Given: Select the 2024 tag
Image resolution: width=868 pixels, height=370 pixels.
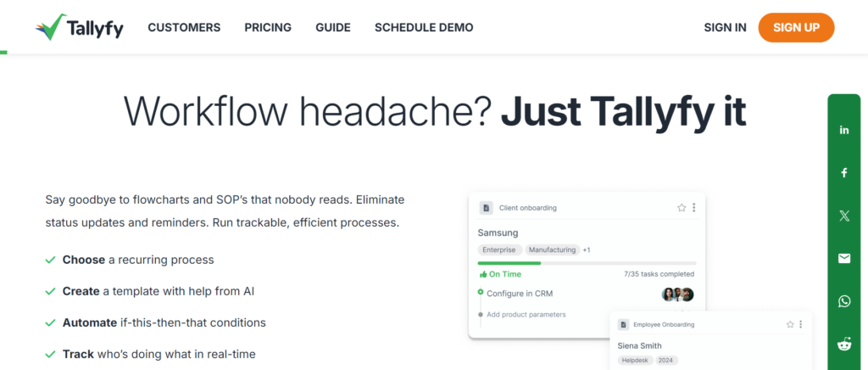Looking at the screenshot, I should [x=666, y=361].
